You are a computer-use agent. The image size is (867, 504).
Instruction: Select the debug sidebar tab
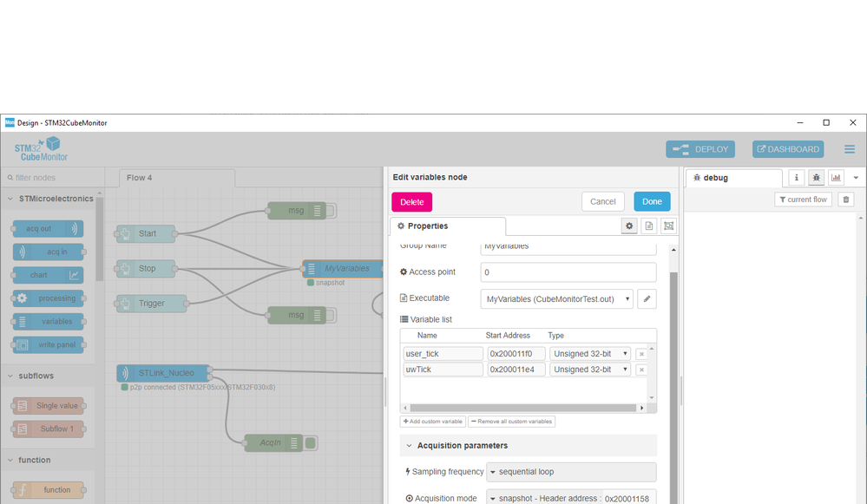tap(733, 178)
